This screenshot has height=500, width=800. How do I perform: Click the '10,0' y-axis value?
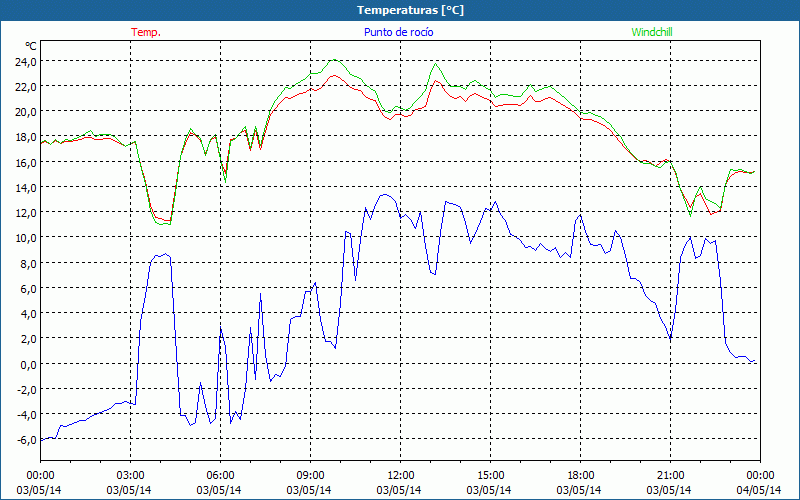click(x=27, y=238)
